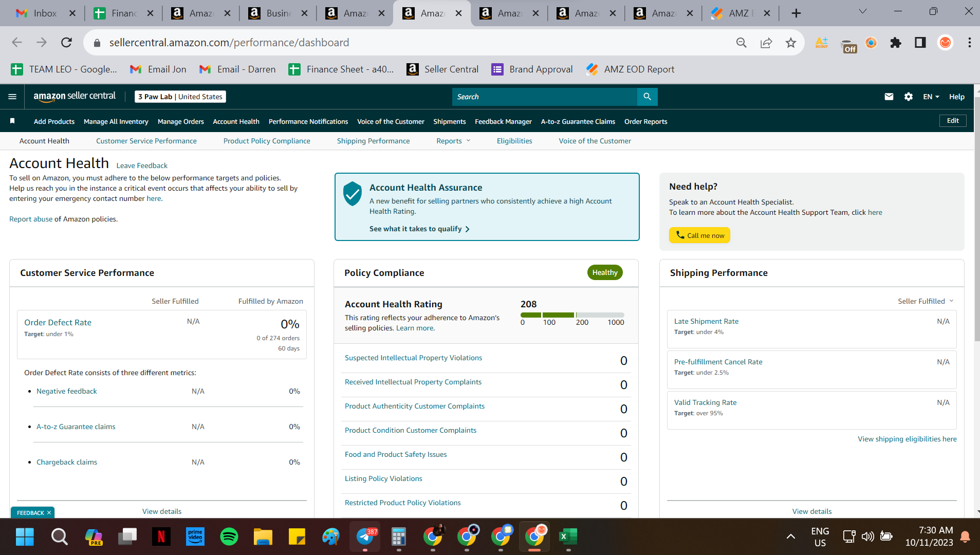Open the Chargeback claims link
980x555 pixels.
pyautogui.click(x=67, y=462)
